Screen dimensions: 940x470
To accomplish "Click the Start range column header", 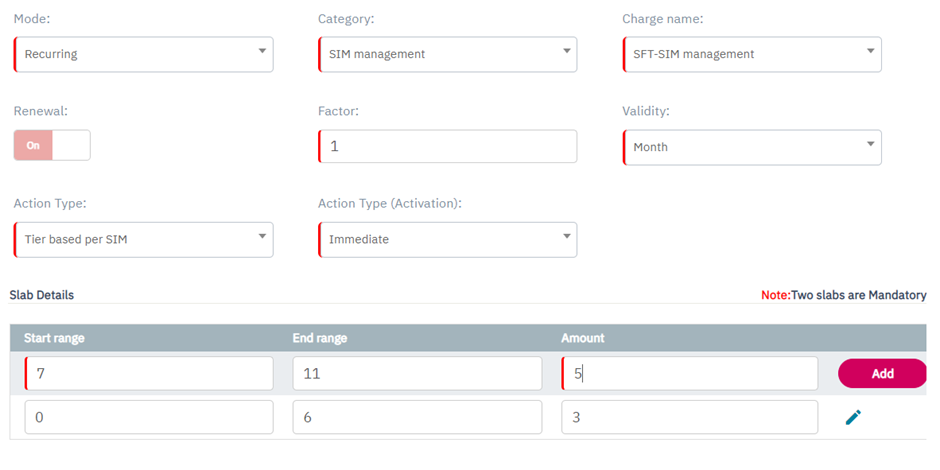I will tap(54, 338).
